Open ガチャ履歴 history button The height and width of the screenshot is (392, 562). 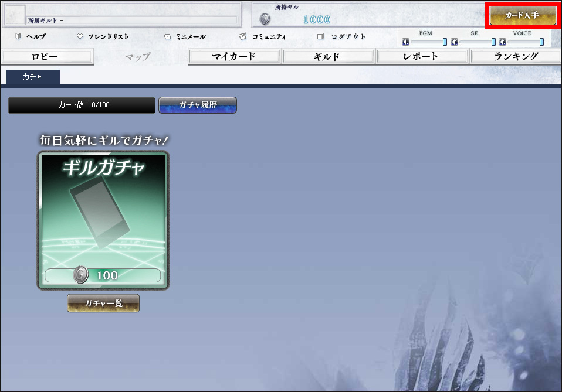pos(198,105)
